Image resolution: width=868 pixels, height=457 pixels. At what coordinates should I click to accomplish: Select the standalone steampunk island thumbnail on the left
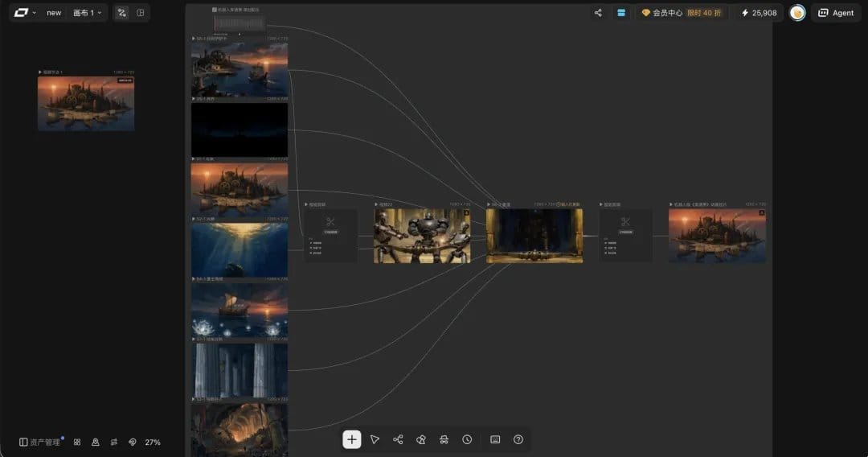pyautogui.click(x=86, y=104)
